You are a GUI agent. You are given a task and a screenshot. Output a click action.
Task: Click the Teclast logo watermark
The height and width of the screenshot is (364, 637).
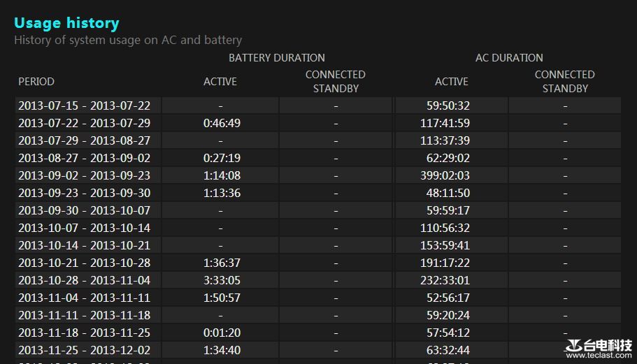point(599,345)
